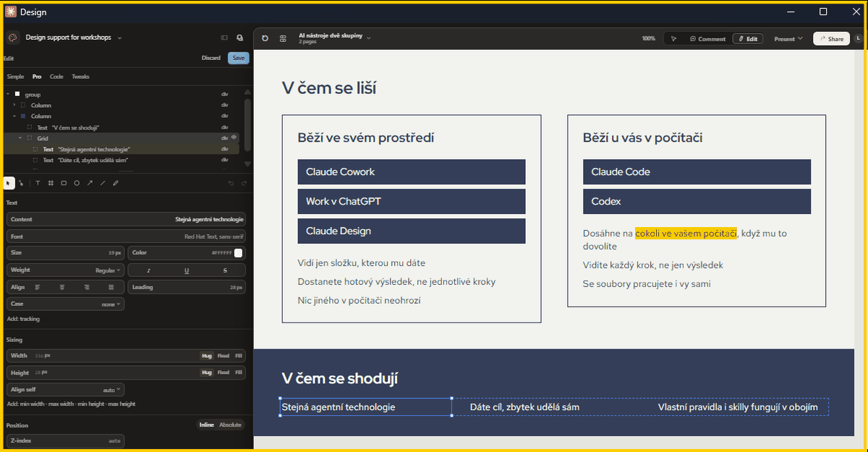The width and height of the screenshot is (868, 452).
Task: Activate the cursor pointer mode icon
Action: tap(673, 38)
